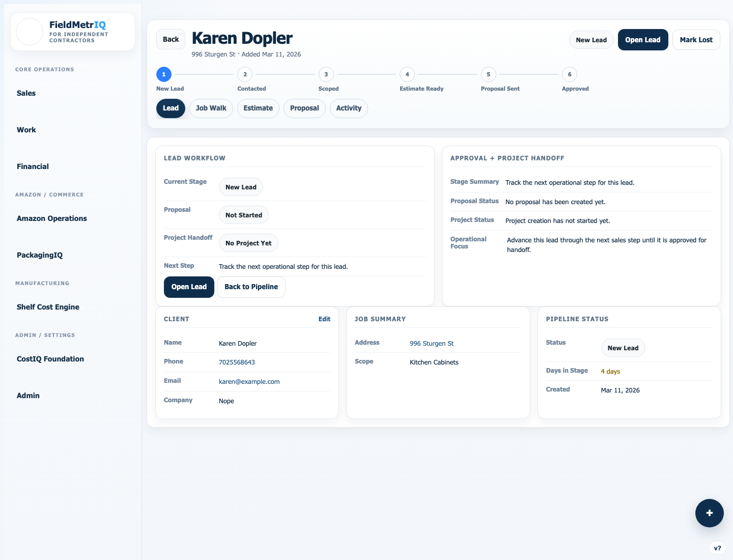Click the FieldMetrIQ logo
733x560 pixels.
coord(72,31)
